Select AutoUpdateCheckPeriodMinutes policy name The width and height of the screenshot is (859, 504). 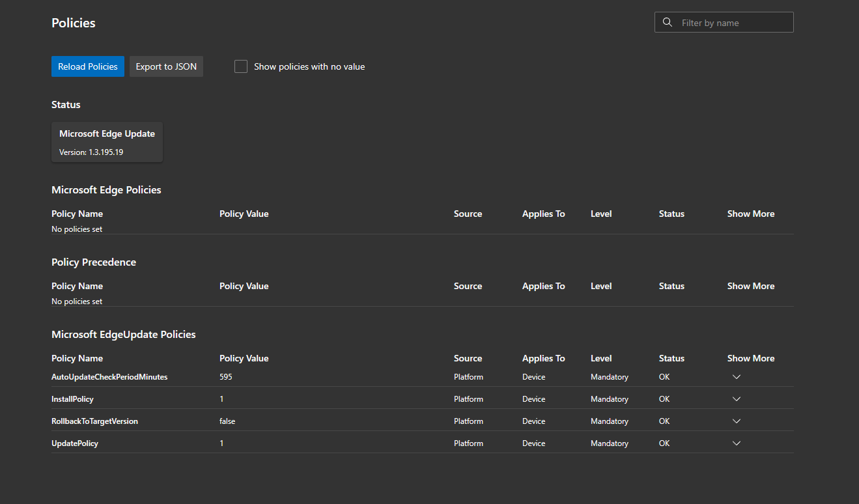tap(109, 377)
